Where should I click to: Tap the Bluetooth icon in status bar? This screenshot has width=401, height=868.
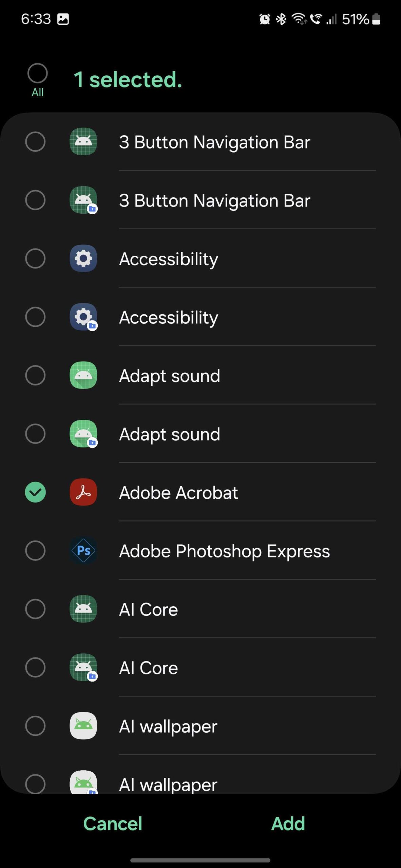[281, 19]
